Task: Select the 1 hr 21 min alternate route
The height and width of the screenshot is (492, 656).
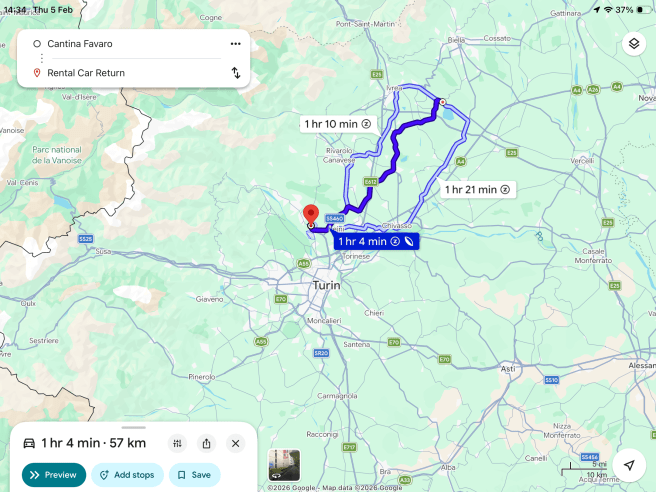Action: [x=477, y=190]
